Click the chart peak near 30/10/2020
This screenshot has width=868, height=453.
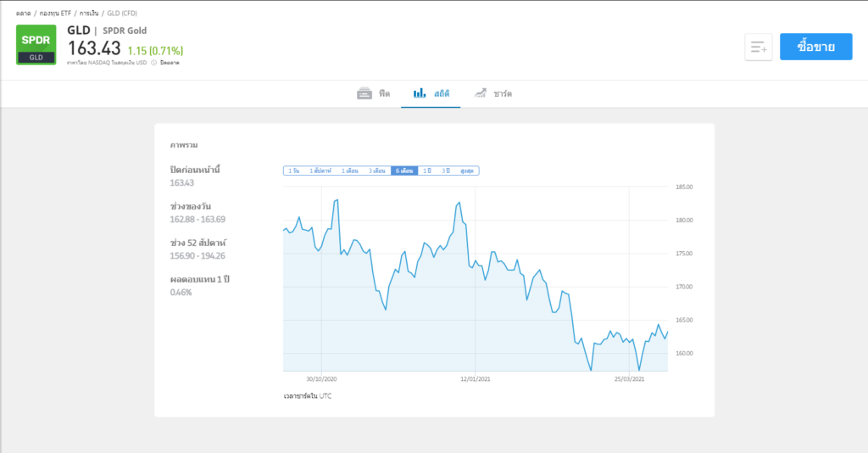(x=337, y=200)
